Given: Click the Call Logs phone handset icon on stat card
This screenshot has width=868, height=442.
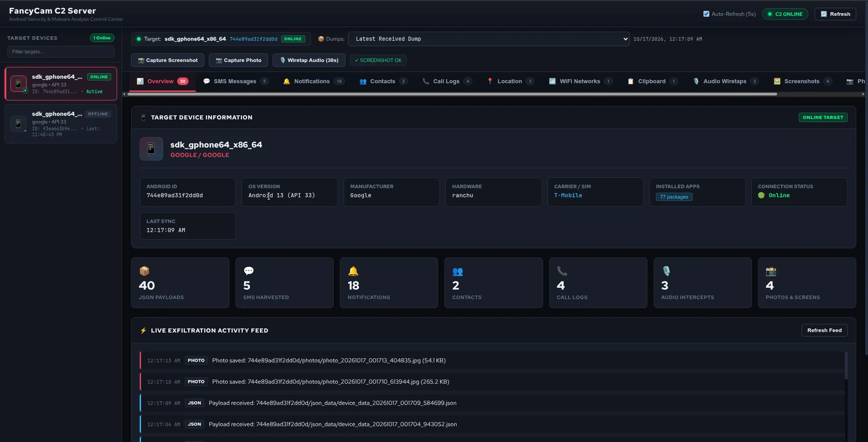Looking at the screenshot, I should click(562, 271).
